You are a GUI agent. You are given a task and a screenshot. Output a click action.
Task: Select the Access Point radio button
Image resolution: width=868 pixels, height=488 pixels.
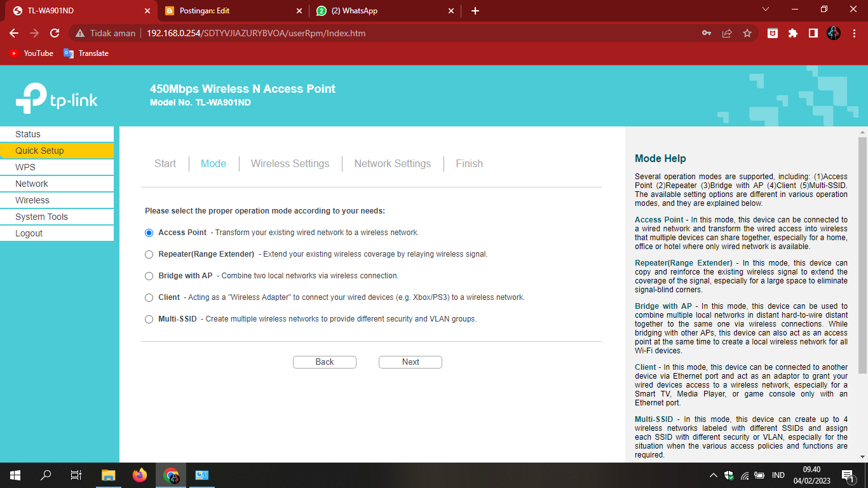(x=149, y=233)
